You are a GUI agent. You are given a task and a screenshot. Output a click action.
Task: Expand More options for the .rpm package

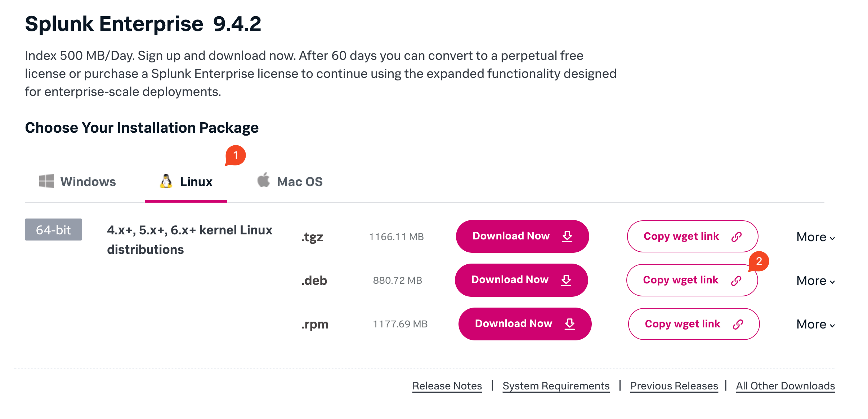[815, 324]
